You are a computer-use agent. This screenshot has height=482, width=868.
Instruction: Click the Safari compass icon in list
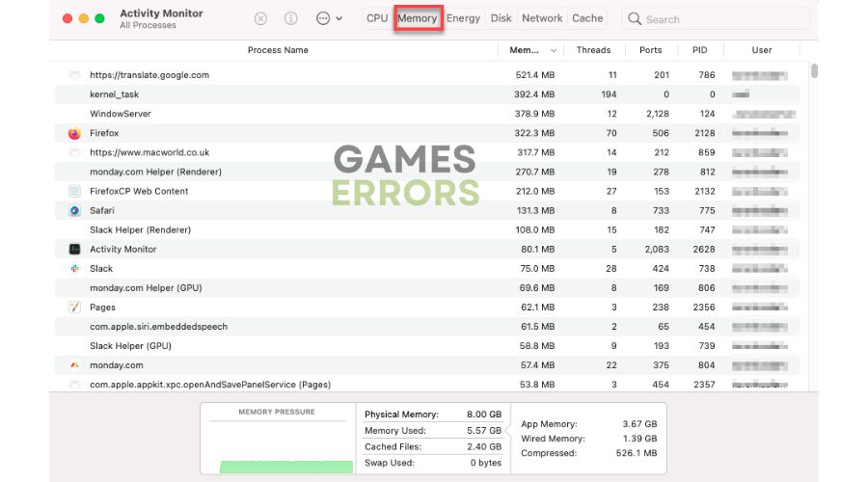tap(74, 211)
